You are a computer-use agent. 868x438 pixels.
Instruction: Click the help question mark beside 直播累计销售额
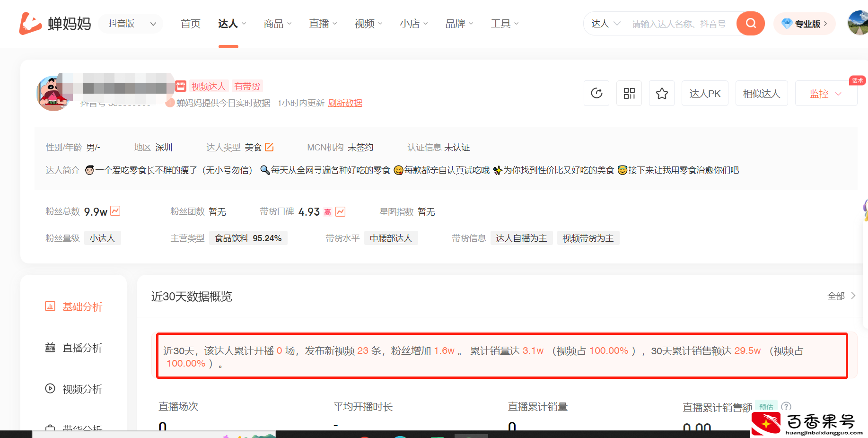(x=786, y=406)
